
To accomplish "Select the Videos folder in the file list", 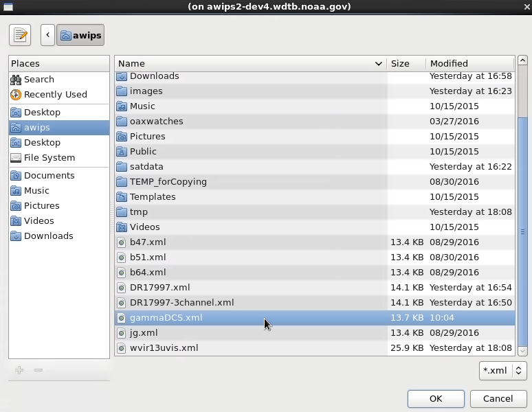I will point(315,227).
